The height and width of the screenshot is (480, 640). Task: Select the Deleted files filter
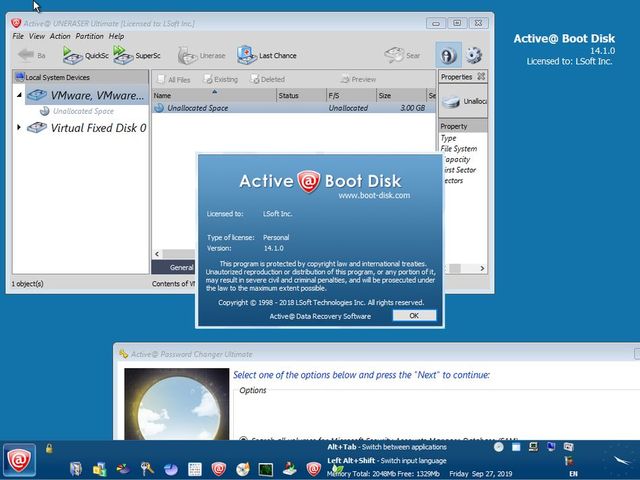click(266, 79)
